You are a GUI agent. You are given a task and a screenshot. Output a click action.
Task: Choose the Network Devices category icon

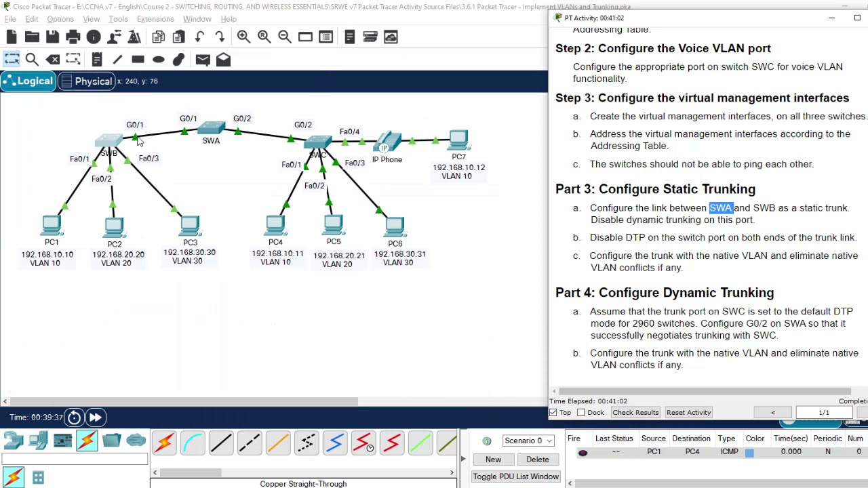(x=14, y=441)
